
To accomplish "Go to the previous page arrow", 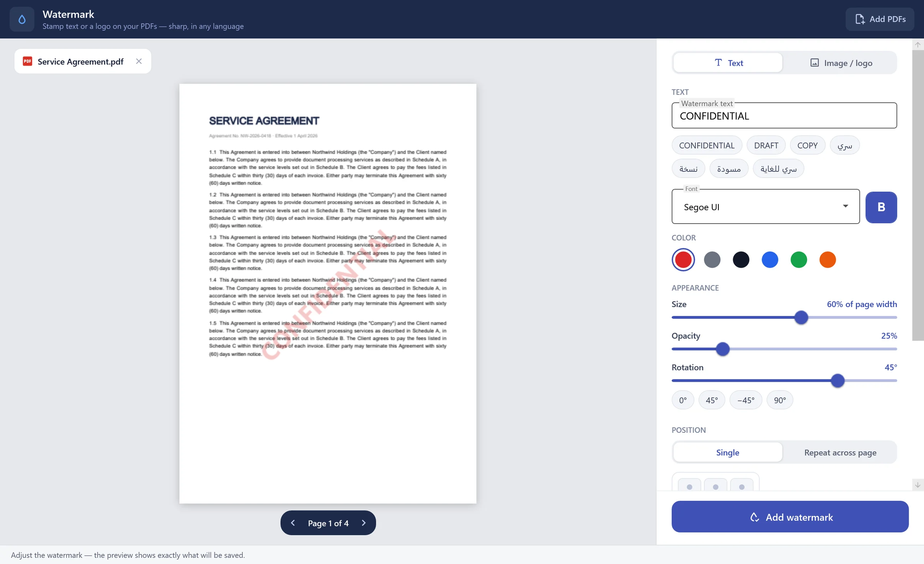I will (293, 523).
